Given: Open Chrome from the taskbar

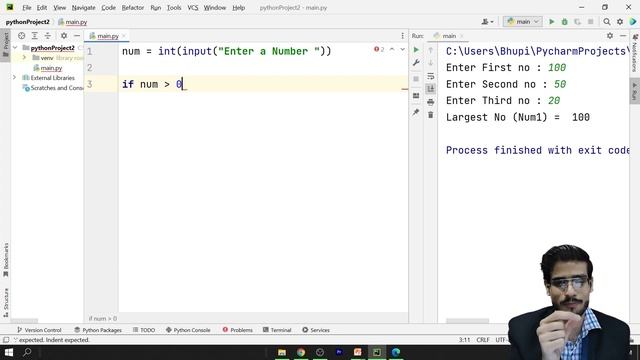Looking at the screenshot, I should pos(301,352).
